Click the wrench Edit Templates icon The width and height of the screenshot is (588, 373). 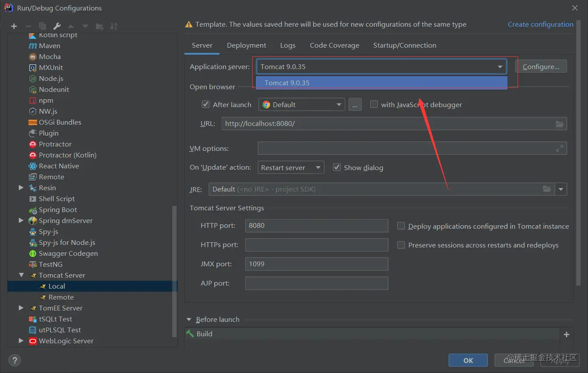coord(57,26)
